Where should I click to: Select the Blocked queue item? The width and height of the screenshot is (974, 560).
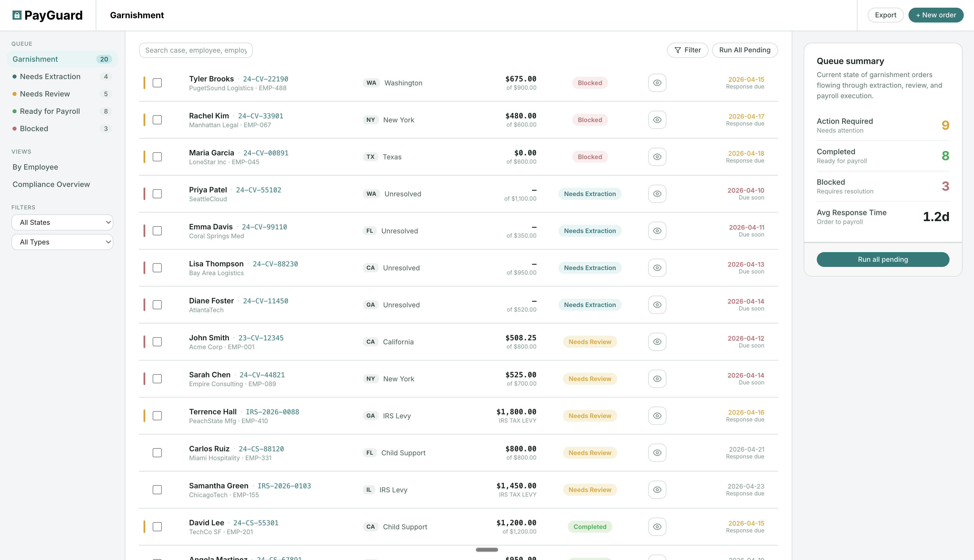pos(34,128)
